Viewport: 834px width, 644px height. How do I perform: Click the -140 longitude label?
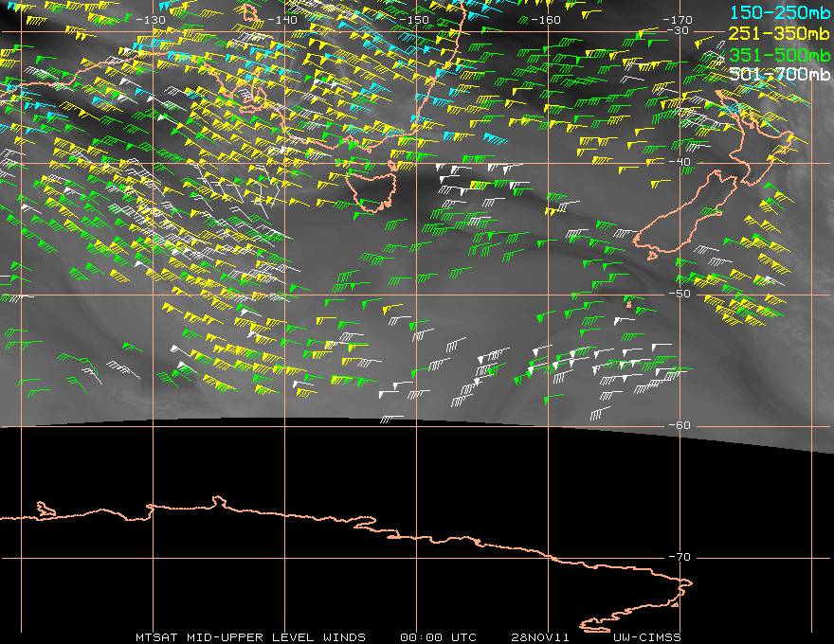tap(282, 20)
